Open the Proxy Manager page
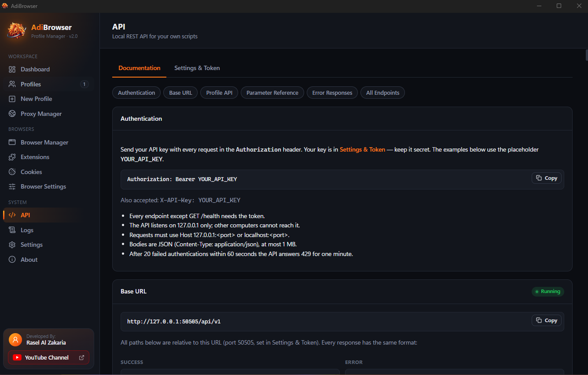This screenshot has width=588, height=375. [48, 114]
